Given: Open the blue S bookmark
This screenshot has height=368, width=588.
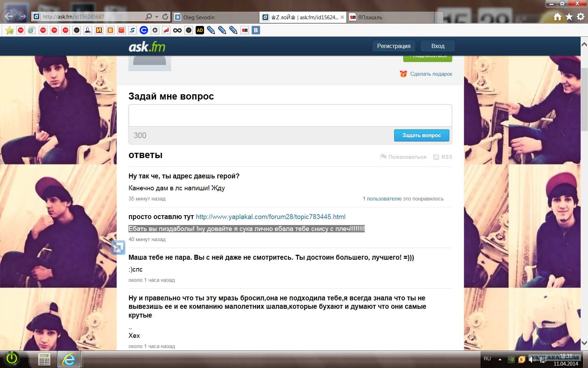Looking at the screenshot, I should (x=133, y=30).
